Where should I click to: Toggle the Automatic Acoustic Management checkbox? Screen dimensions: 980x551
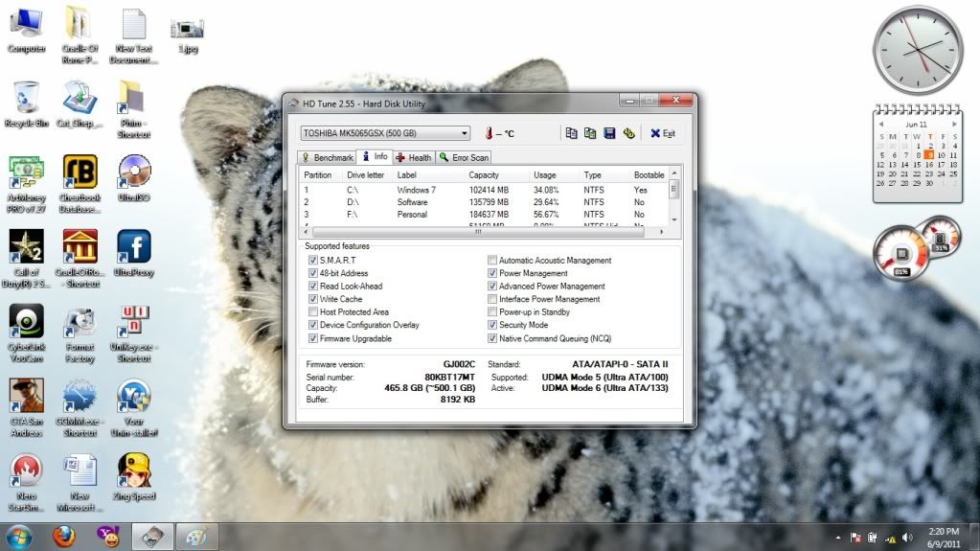(x=492, y=260)
